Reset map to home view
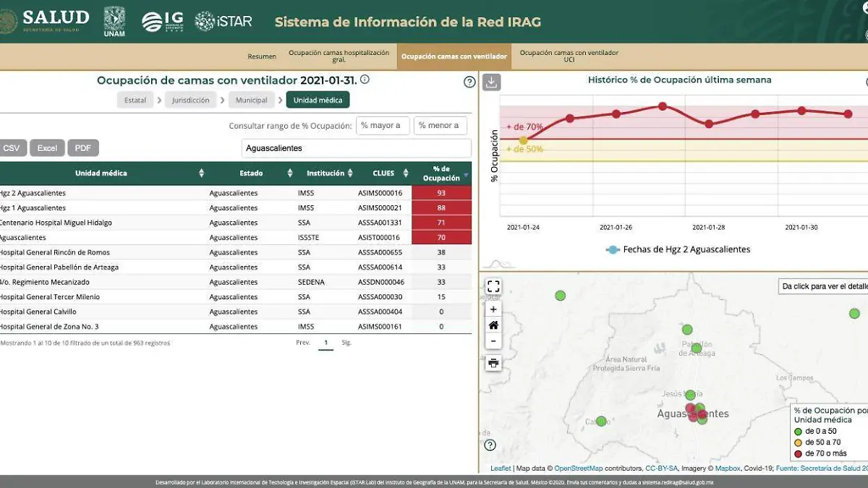The image size is (868, 488). point(493,325)
